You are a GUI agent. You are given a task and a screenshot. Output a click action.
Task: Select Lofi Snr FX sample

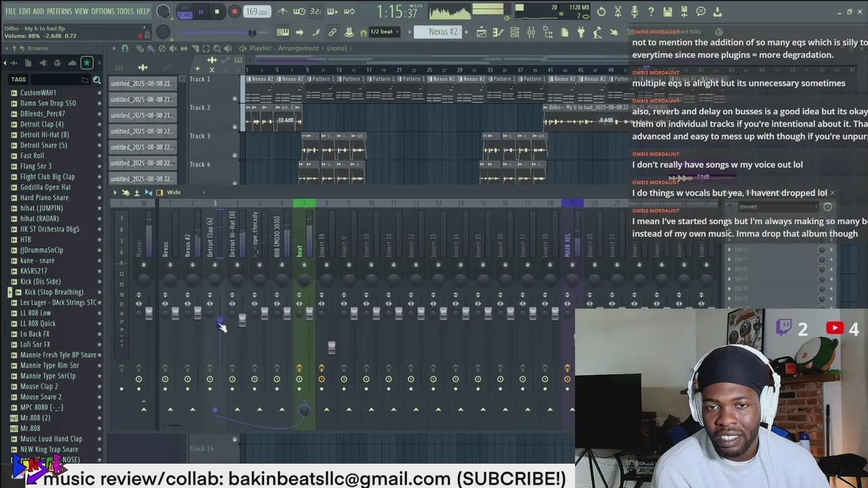coord(35,344)
